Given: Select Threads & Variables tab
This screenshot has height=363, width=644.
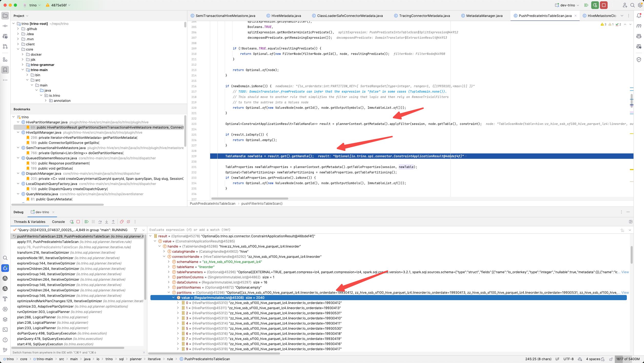Looking at the screenshot, I should 29,222.
